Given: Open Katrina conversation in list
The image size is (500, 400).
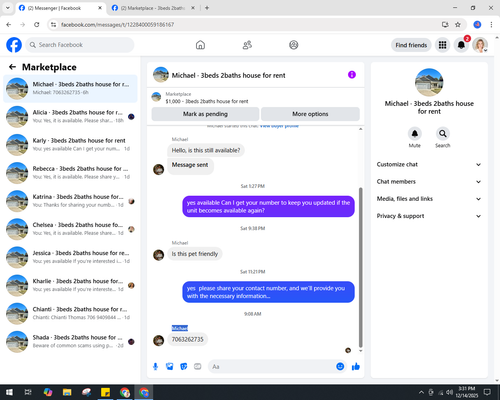Looking at the screenshot, I should (70, 201).
